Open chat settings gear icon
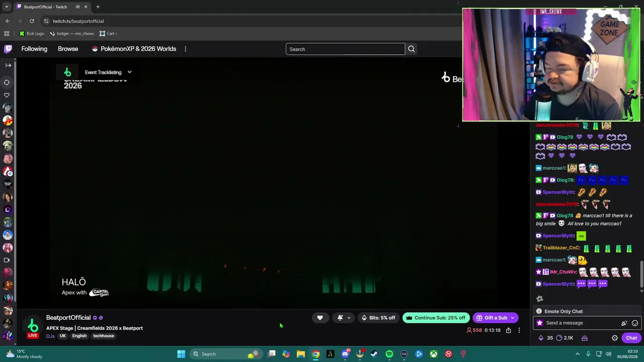The image size is (644, 362). 614,338
